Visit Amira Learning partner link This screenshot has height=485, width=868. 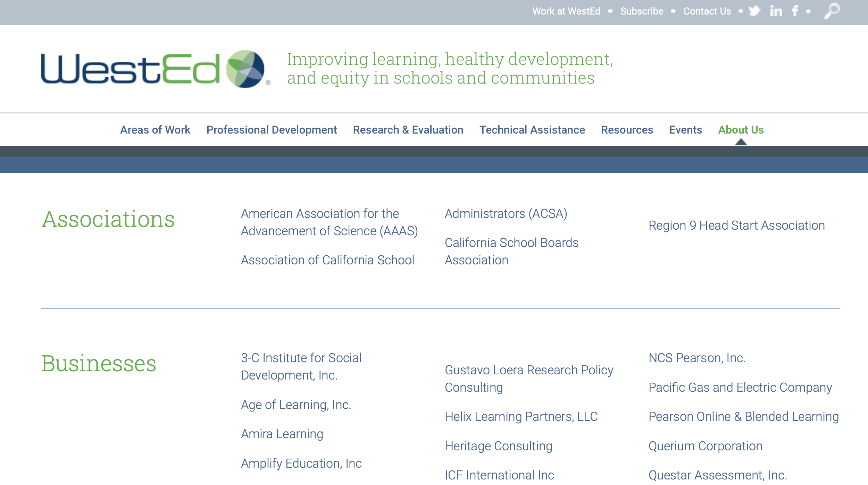[282, 434]
